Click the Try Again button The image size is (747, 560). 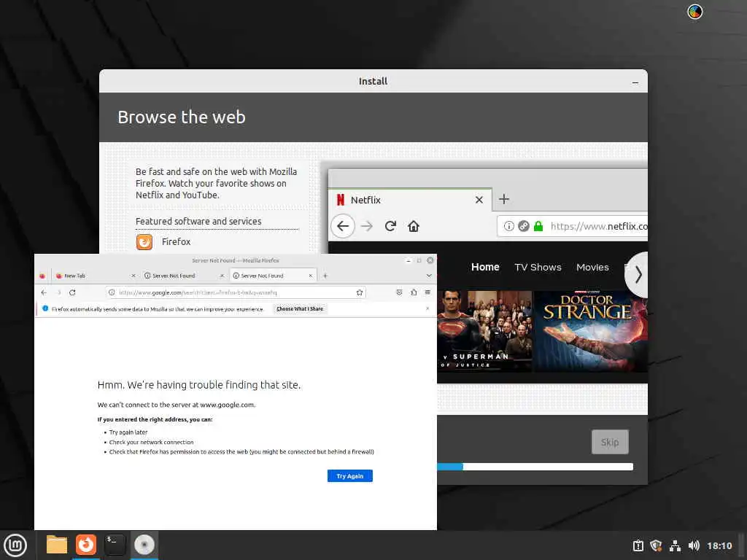[349, 476]
